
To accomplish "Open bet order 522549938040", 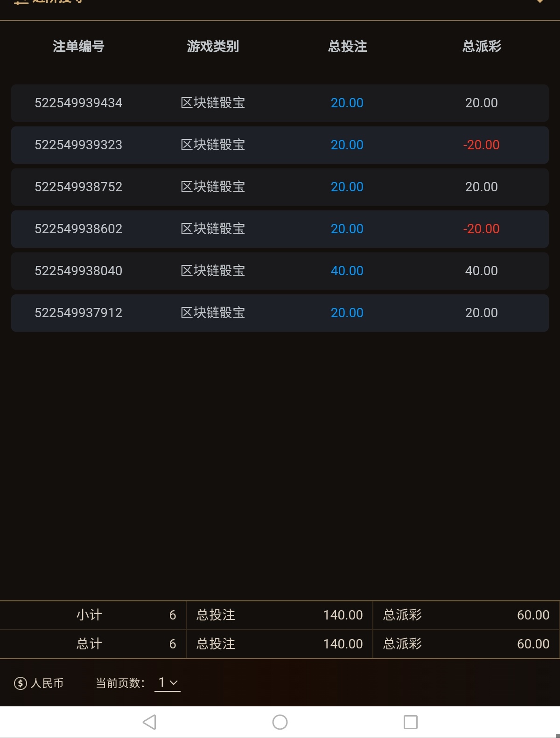I will (x=78, y=271).
